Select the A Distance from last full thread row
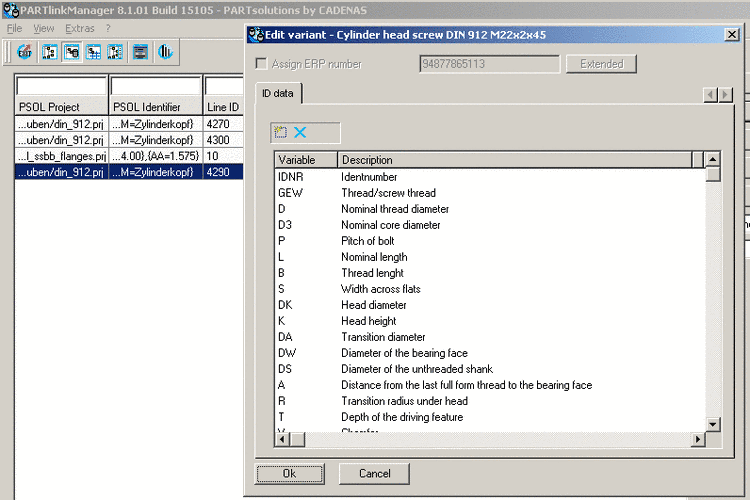Image resolution: width=750 pixels, height=500 pixels. [x=490, y=385]
